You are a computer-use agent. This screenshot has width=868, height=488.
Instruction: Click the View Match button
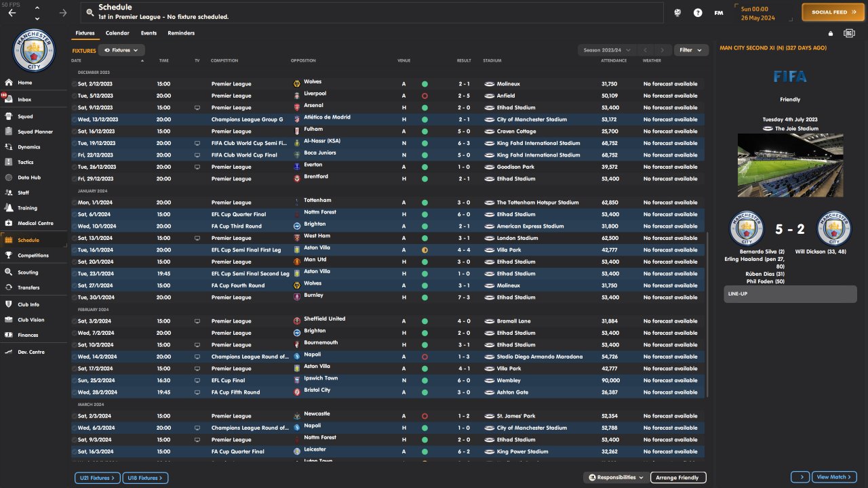(834, 477)
